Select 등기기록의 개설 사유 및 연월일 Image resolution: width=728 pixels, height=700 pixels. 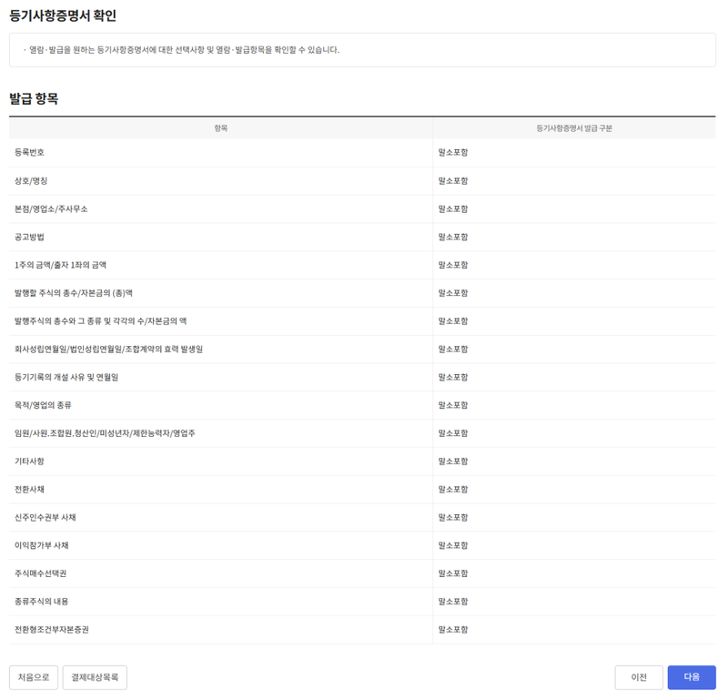(x=66, y=377)
